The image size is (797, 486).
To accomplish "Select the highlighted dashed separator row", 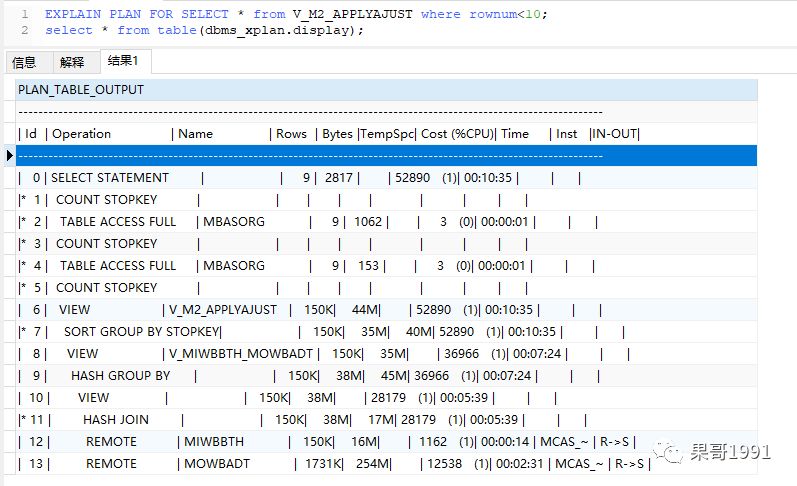I will click(x=386, y=156).
